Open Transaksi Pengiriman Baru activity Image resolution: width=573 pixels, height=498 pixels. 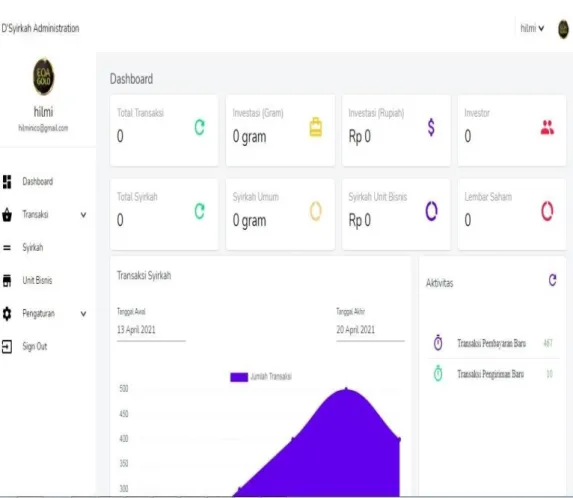tap(490, 374)
